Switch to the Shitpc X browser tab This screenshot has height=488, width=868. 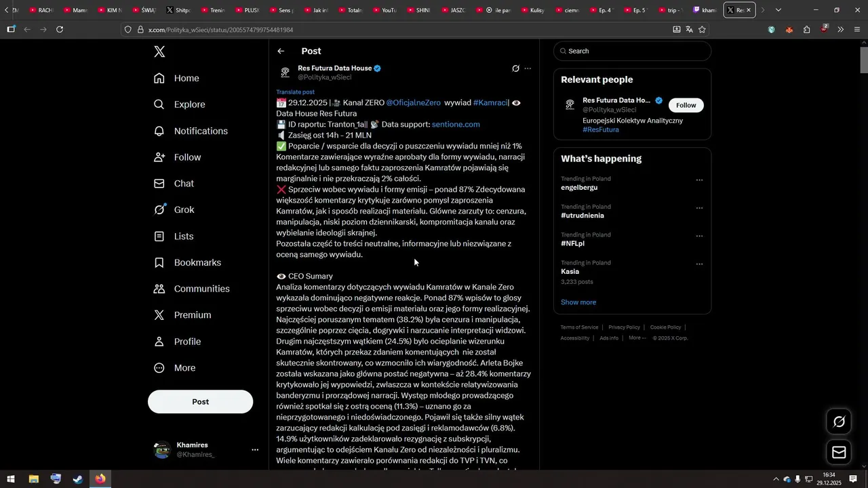point(178,10)
